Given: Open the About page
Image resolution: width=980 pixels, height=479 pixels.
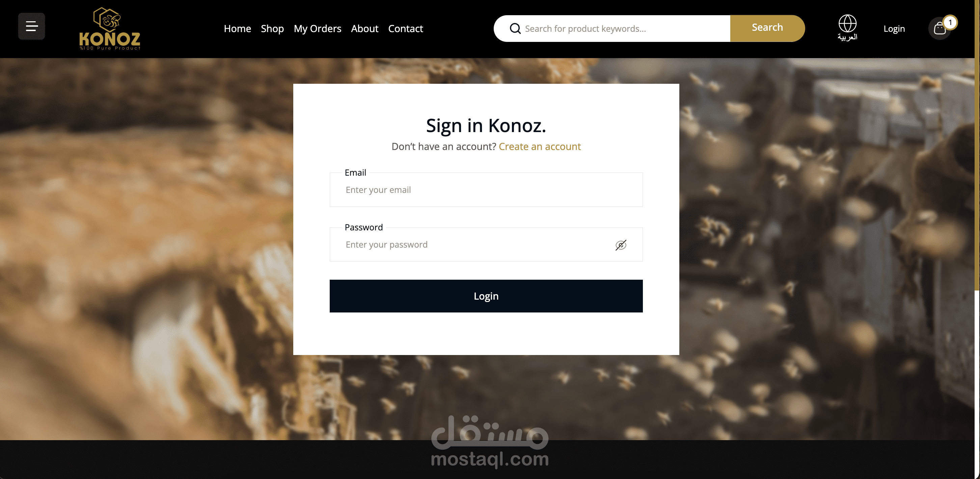Looking at the screenshot, I should tap(364, 29).
